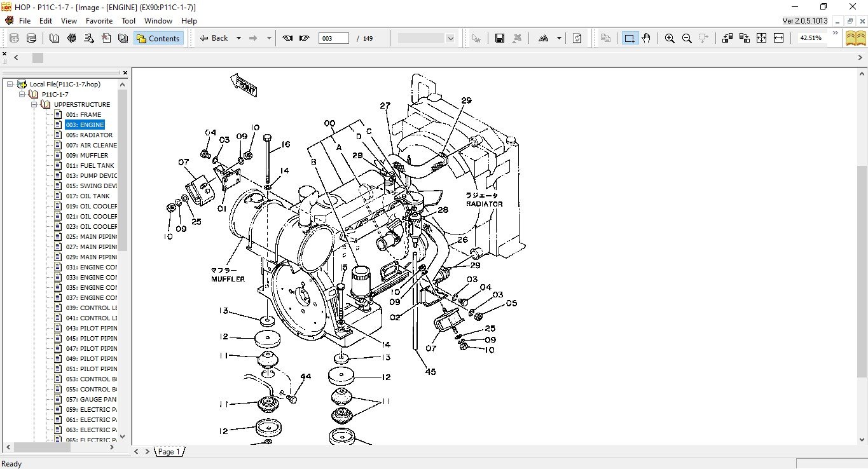Go to previous page with left-pointing hand
This screenshot has height=469, width=868.
[287, 38]
